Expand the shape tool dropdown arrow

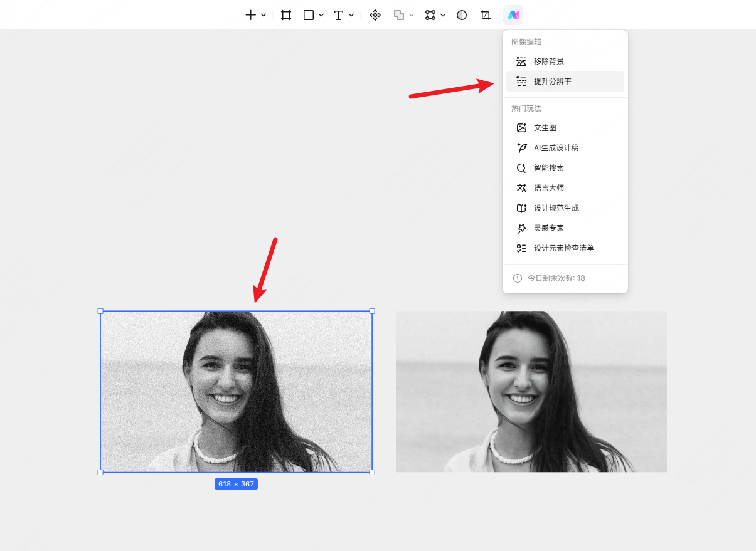(321, 15)
